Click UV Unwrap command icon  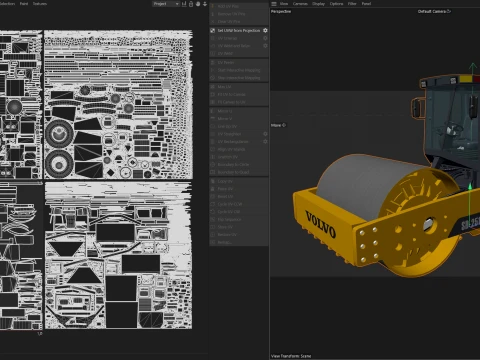(x=213, y=38)
